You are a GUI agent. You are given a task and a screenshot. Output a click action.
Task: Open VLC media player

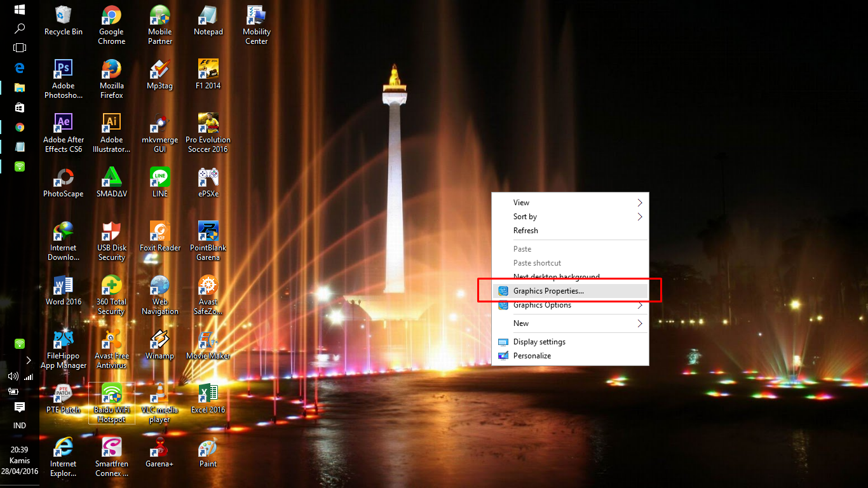[x=159, y=394]
